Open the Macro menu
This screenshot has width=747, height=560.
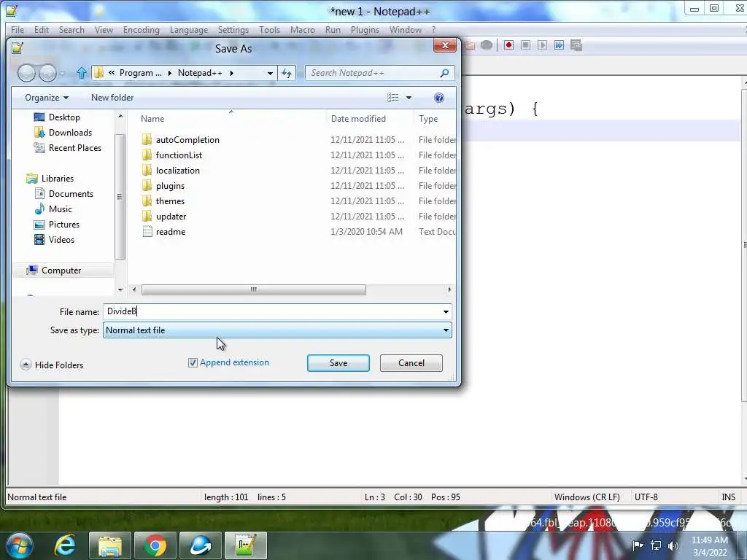coord(303,29)
